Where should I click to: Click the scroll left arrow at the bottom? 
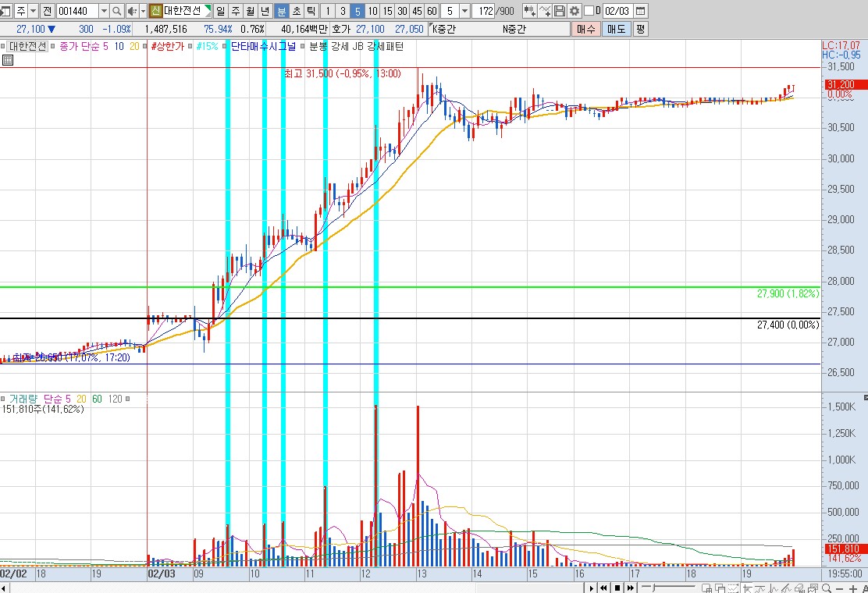(x=4, y=588)
